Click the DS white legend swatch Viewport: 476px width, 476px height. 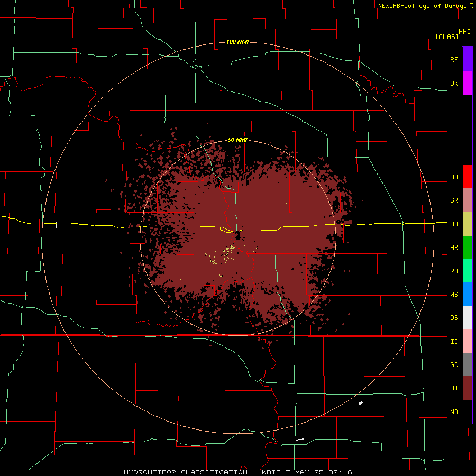click(467, 317)
